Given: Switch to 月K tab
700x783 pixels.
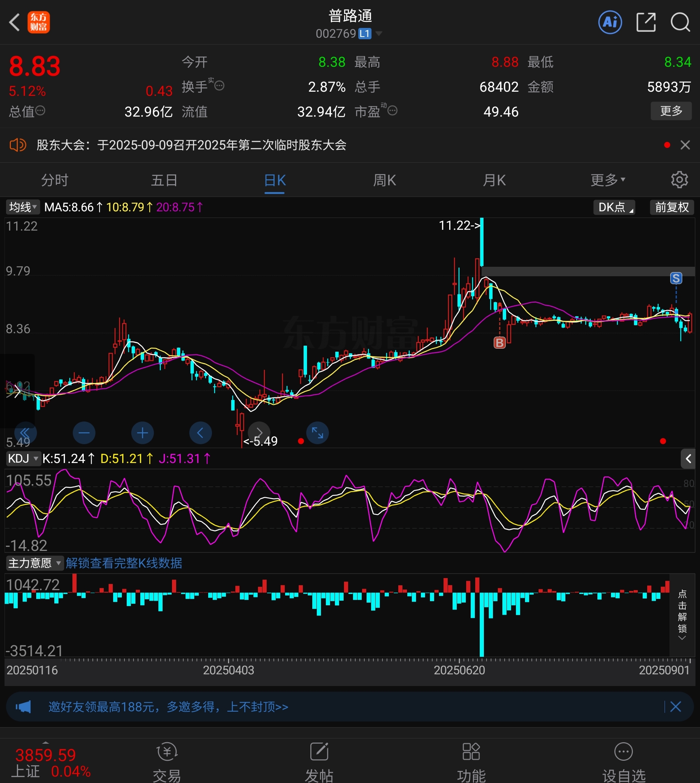Looking at the screenshot, I should [x=494, y=180].
